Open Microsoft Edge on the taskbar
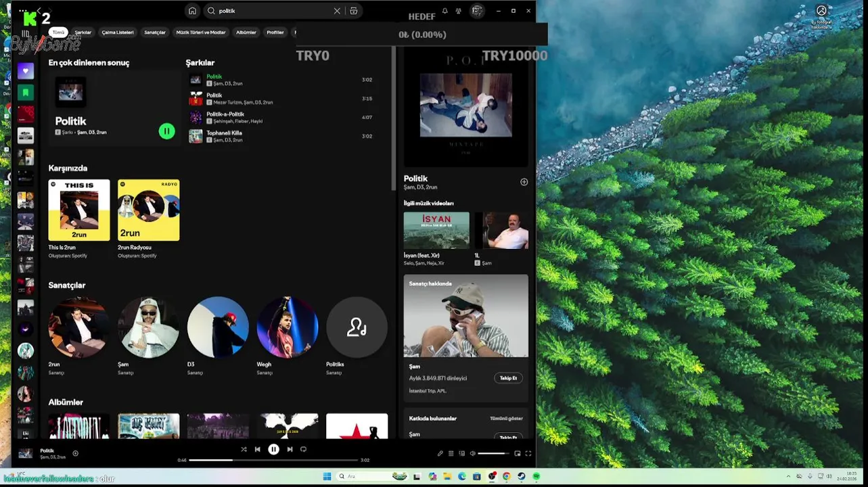Image resolution: width=868 pixels, height=487 pixels. tap(462, 476)
